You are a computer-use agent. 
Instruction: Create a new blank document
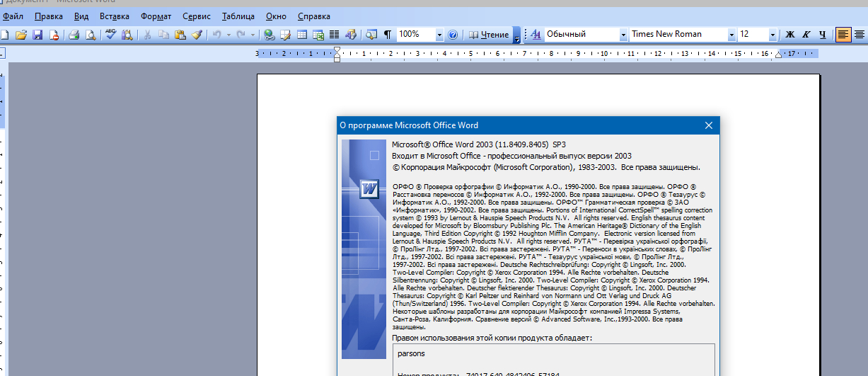coord(4,34)
